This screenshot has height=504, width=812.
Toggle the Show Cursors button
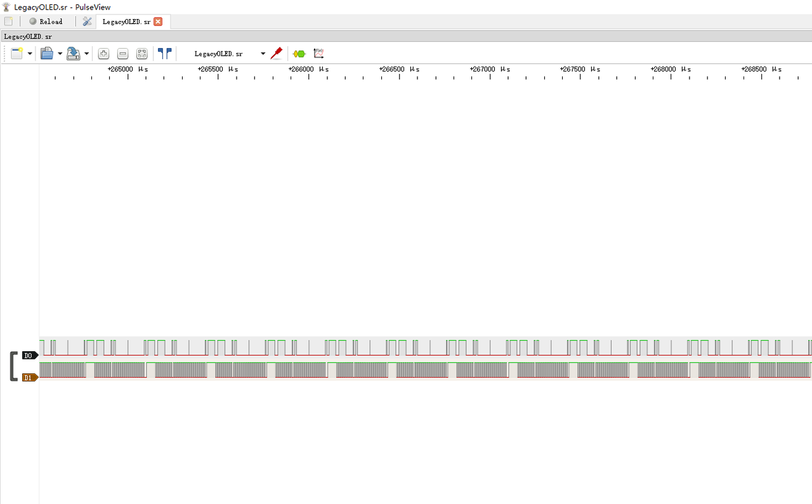tap(164, 54)
